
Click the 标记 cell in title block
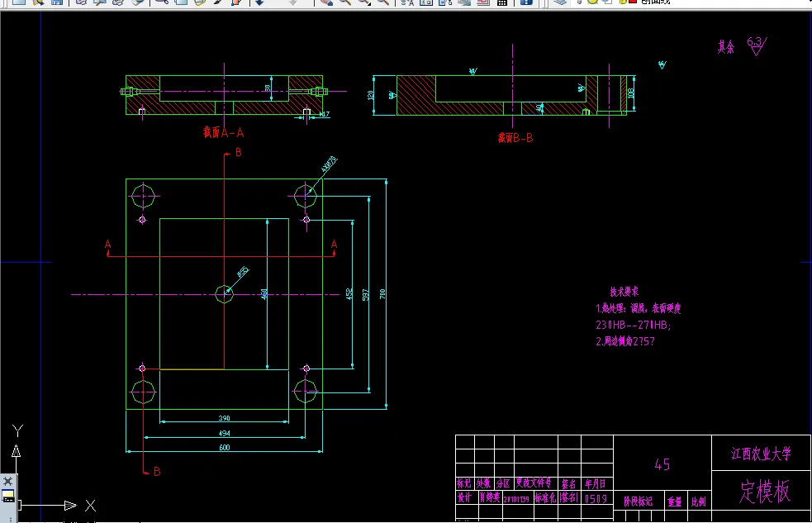click(x=464, y=483)
